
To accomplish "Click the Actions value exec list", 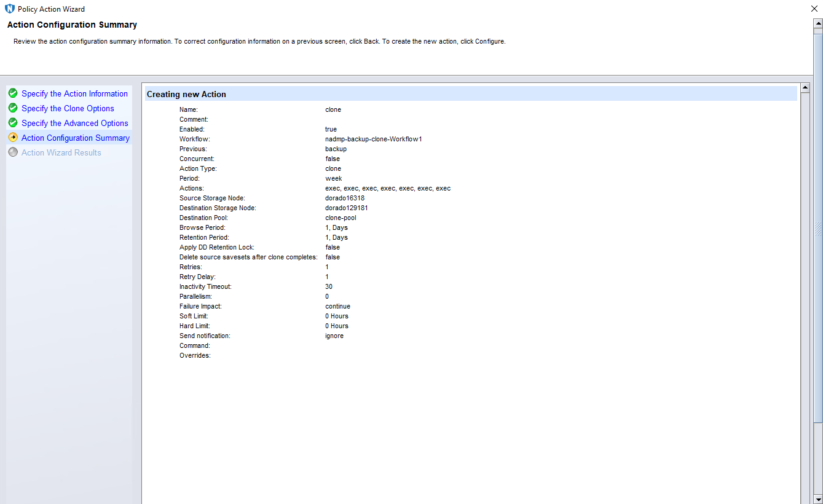I will [388, 188].
